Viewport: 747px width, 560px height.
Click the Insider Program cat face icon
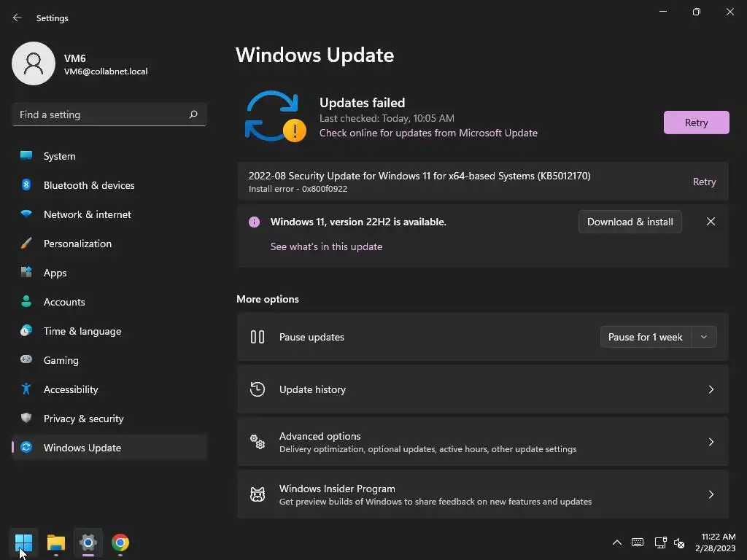coord(258,494)
